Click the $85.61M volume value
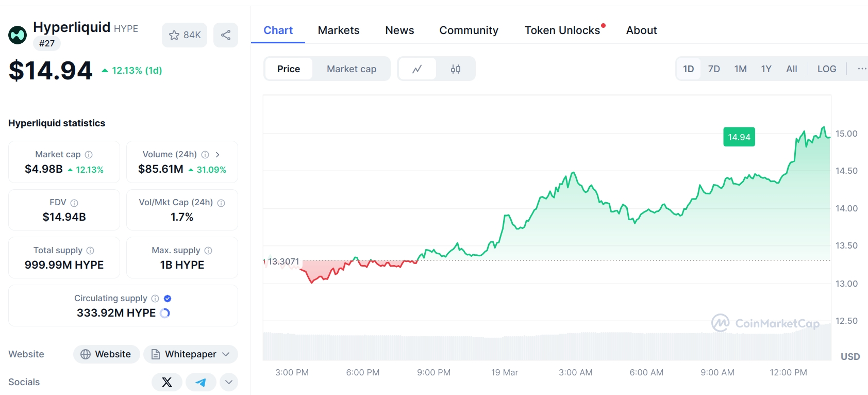 click(161, 169)
